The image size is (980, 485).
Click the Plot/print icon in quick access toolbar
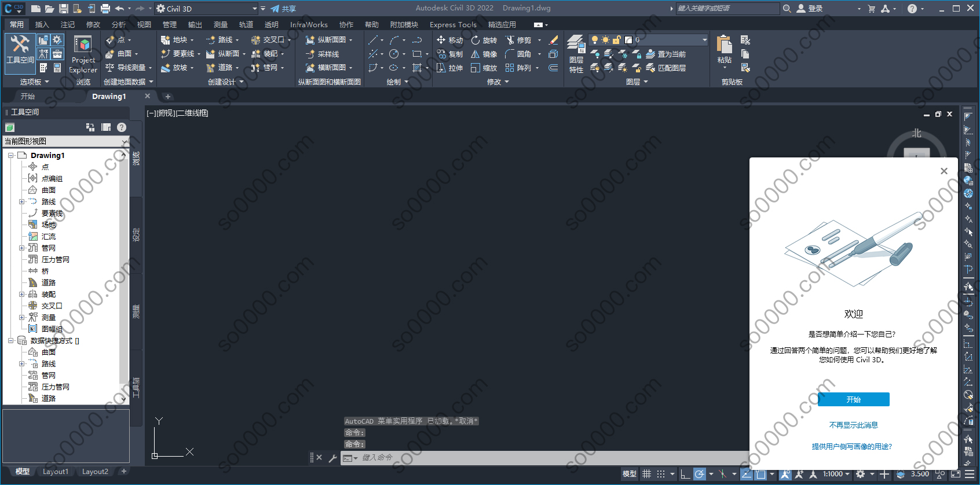click(105, 8)
